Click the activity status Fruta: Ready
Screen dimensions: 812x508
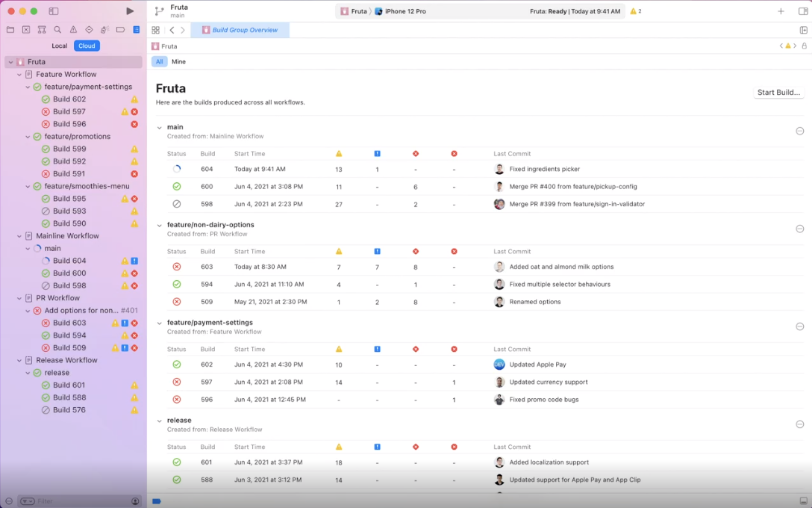[575, 11]
